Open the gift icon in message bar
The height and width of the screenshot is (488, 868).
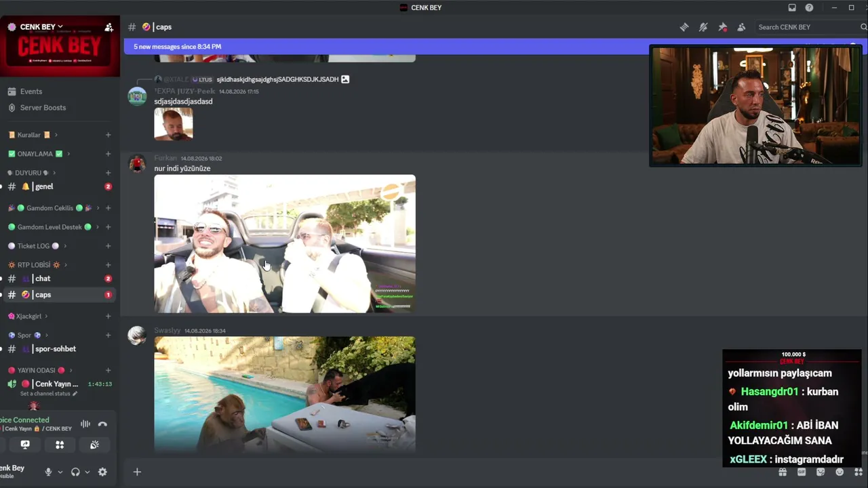pos(783,472)
